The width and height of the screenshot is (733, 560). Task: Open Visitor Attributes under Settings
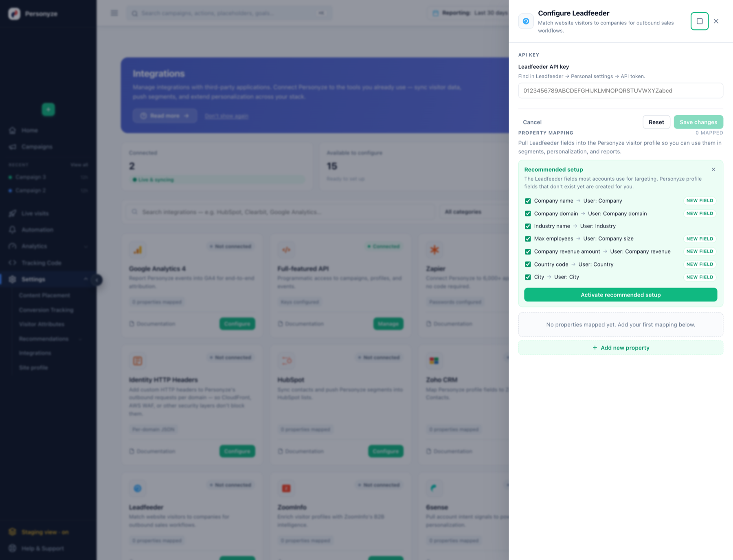42,324
